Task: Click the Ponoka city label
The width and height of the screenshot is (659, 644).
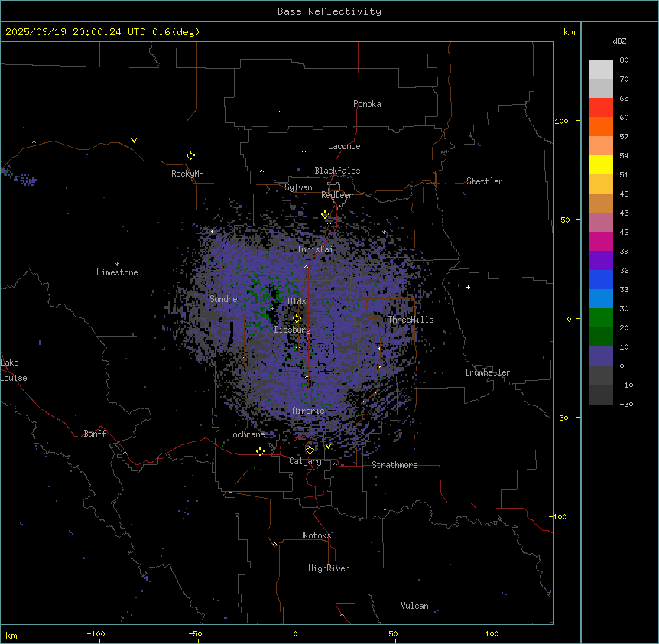Action: coord(367,104)
